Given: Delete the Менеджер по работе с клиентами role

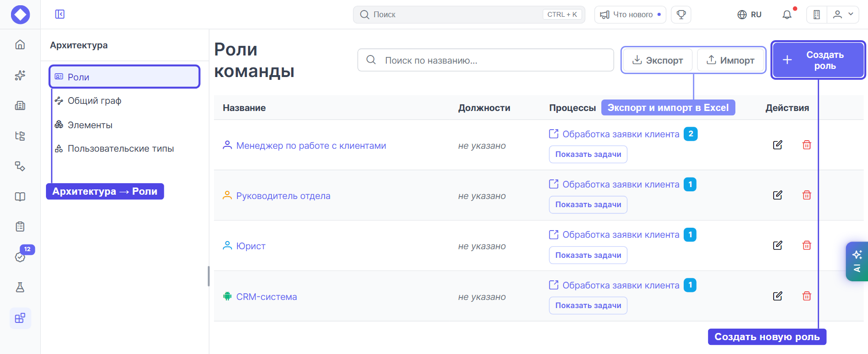Looking at the screenshot, I should tap(807, 145).
